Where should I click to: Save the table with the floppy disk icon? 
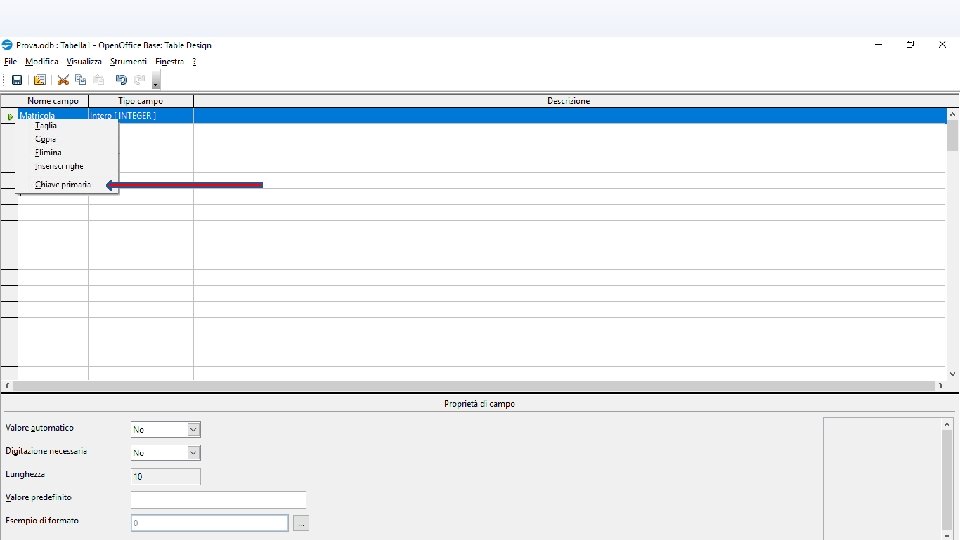pos(17,80)
